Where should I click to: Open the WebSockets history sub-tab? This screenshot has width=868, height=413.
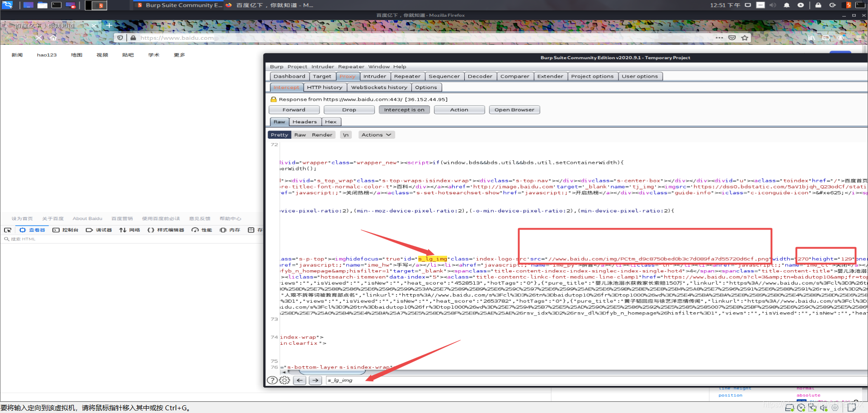[379, 88]
